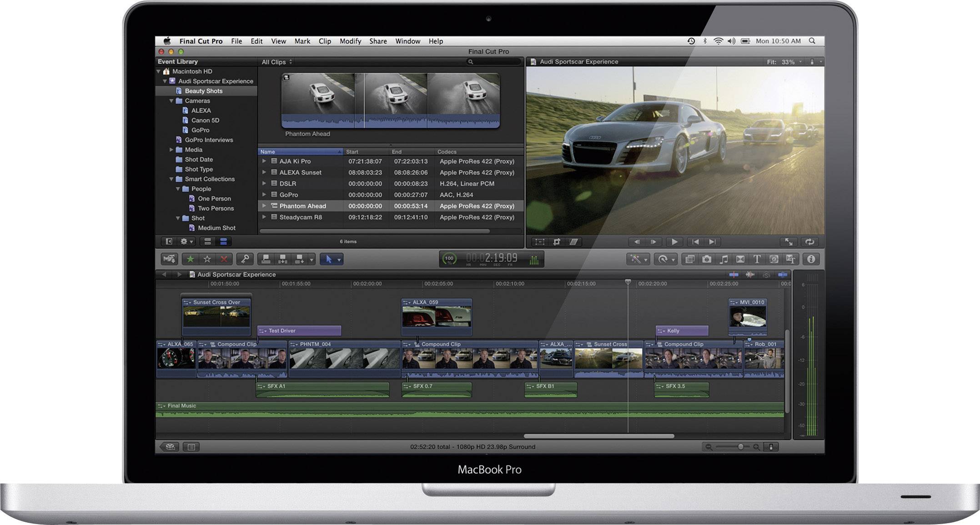Adjust the timeline zoom slider knob
This screenshot has height=525, width=980.
740,447
